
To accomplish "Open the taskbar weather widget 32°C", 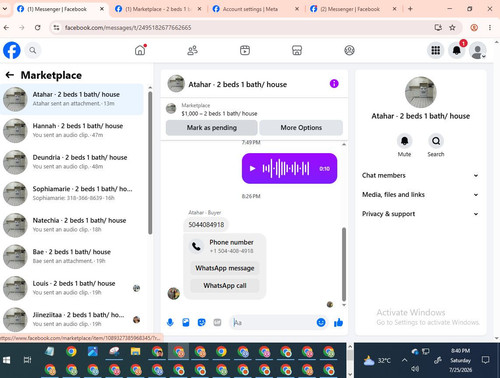I will (377, 360).
